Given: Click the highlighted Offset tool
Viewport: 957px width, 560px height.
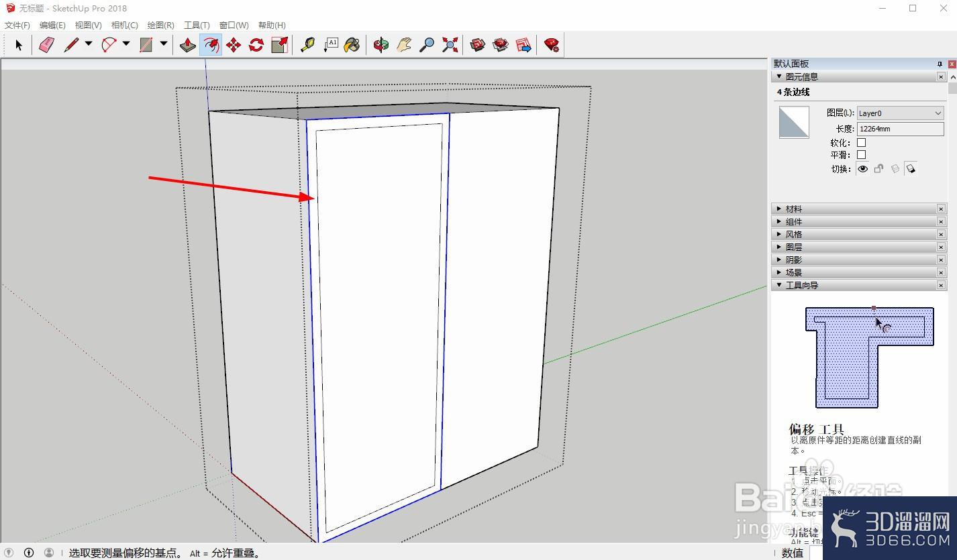Looking at the screenshot, I should (x=211, y=45).
